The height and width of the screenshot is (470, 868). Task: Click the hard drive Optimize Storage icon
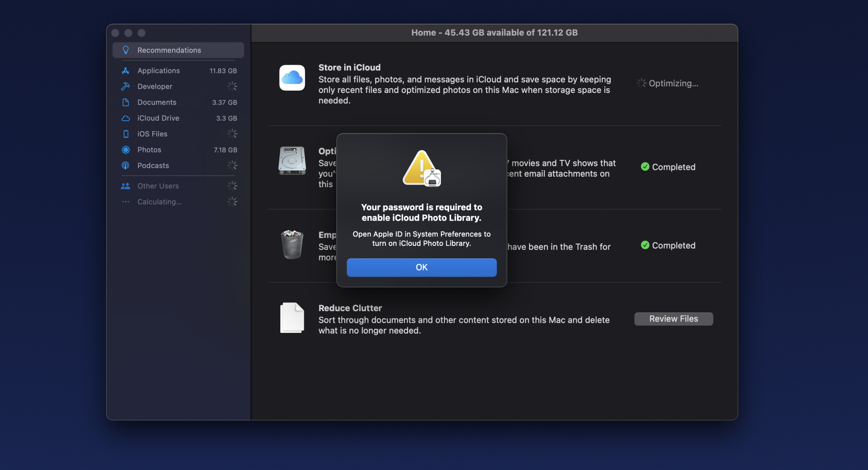(292, 161)
